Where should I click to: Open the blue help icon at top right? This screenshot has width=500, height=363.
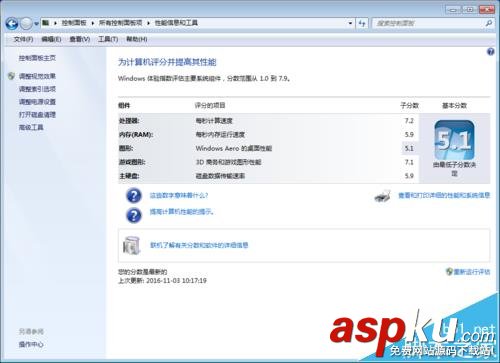[x=490, y=52]
